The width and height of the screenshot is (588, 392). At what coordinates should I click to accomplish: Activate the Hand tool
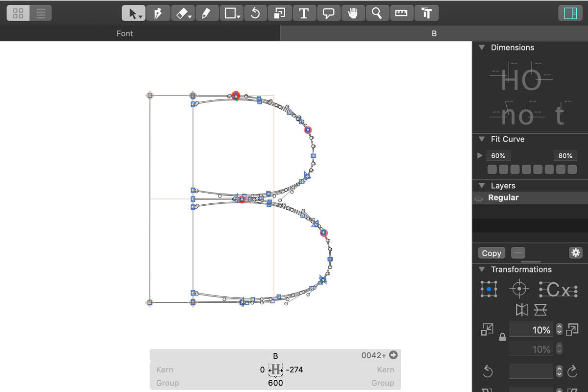pyautogui.click(x=353, y=13)
